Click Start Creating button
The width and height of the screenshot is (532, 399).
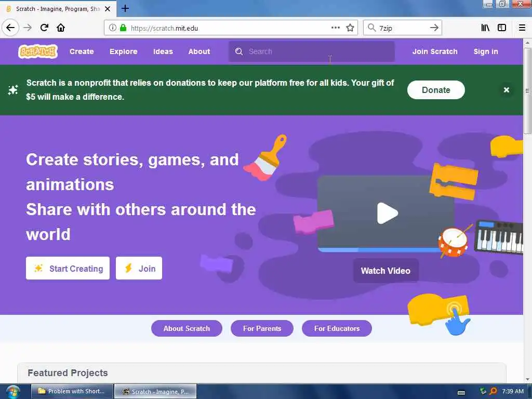68,268
